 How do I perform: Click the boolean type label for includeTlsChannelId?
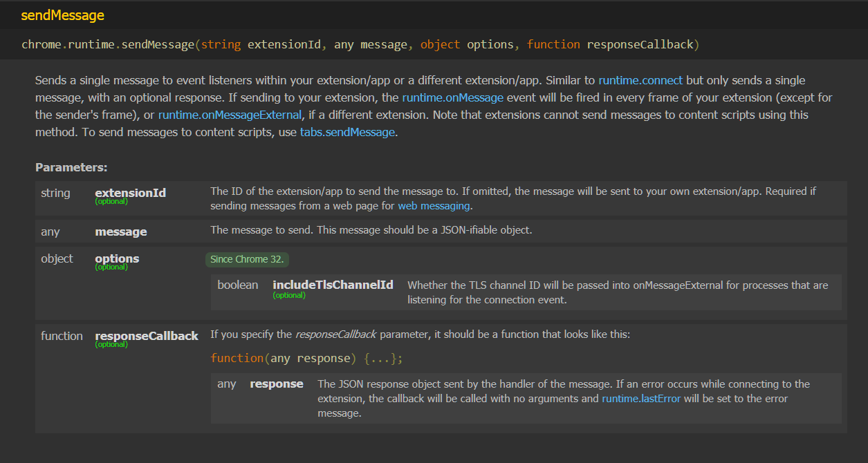[x=237, y=284]
